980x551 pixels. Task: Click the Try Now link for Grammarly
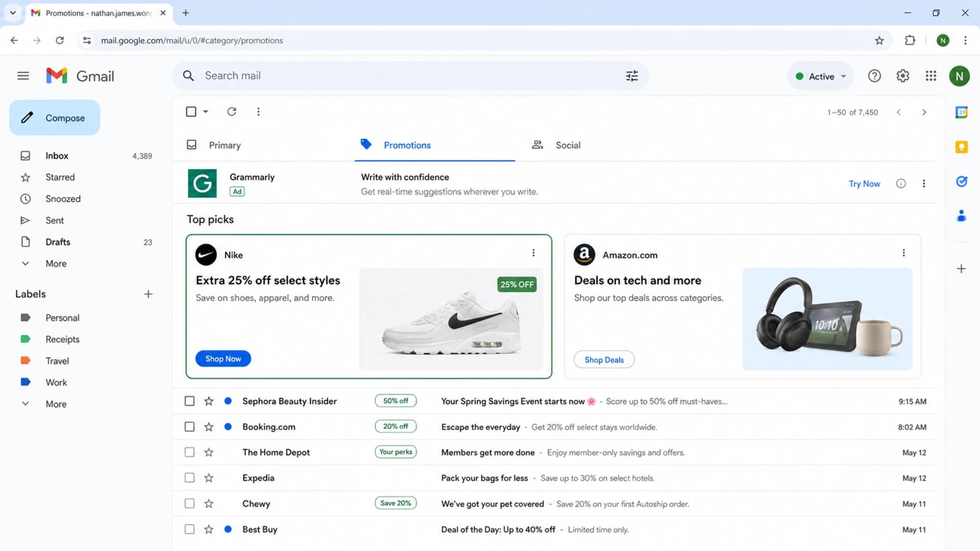pyautogui.click(x=864, y=184)
